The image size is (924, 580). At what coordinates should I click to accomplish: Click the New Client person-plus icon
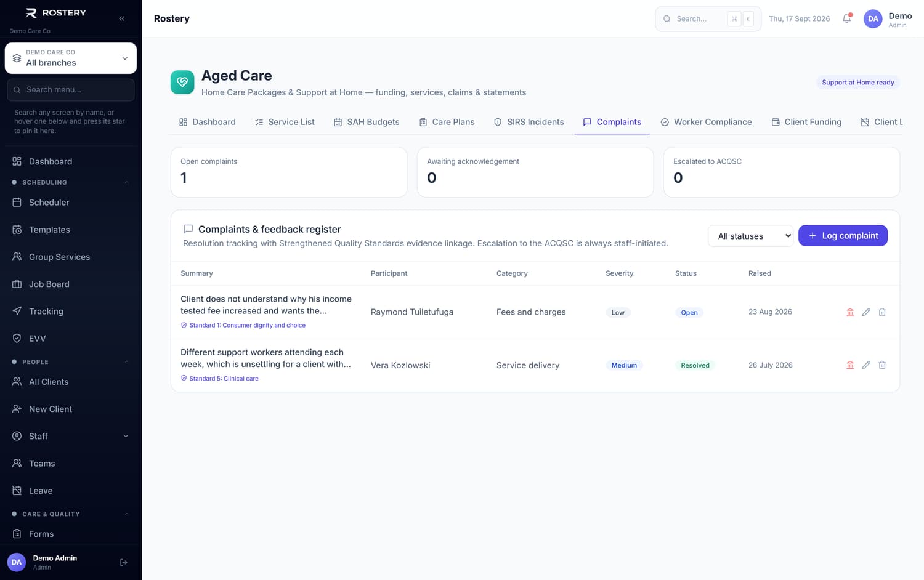click(17, 409)
